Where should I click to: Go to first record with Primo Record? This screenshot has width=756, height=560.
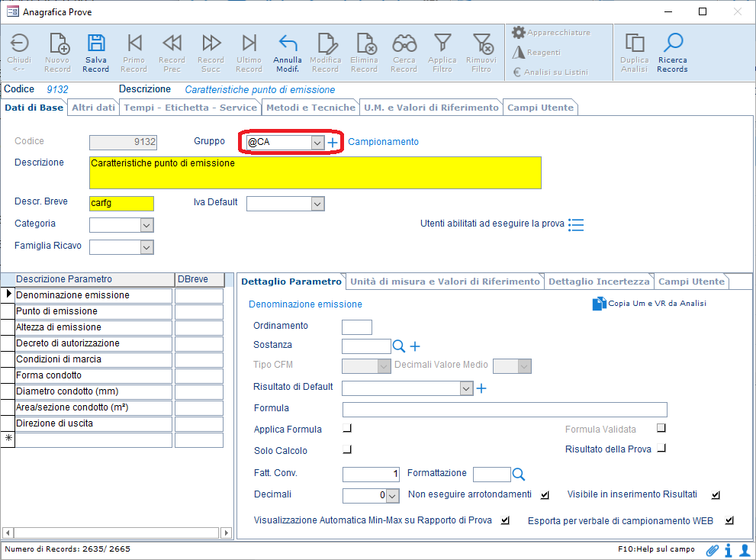(134, 53)
